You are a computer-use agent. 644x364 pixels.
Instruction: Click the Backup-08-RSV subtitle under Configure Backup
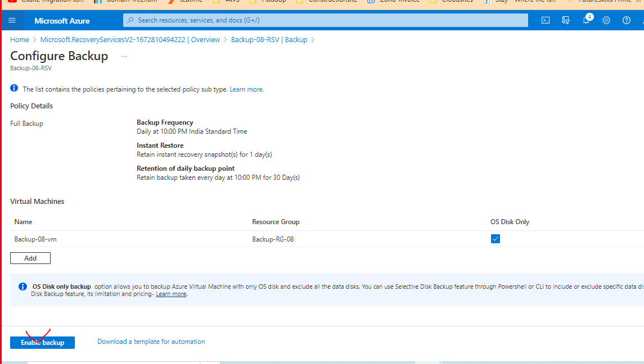click(31, 68)
